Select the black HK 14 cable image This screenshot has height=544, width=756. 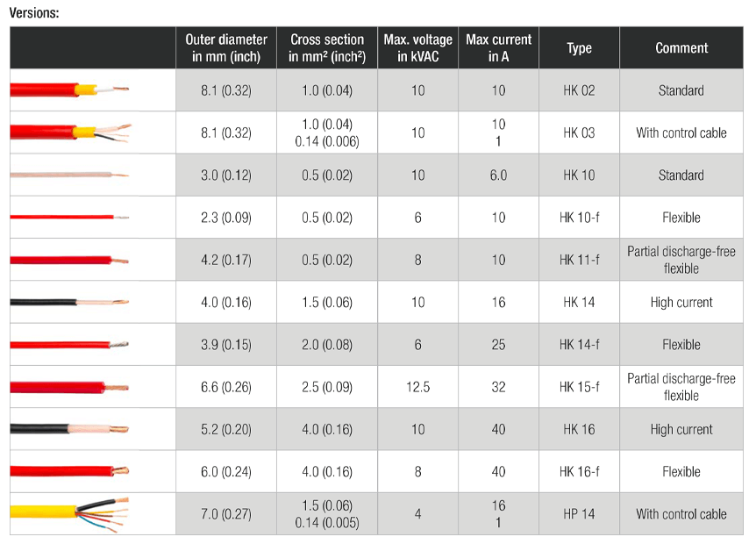(x=69, y=303)
